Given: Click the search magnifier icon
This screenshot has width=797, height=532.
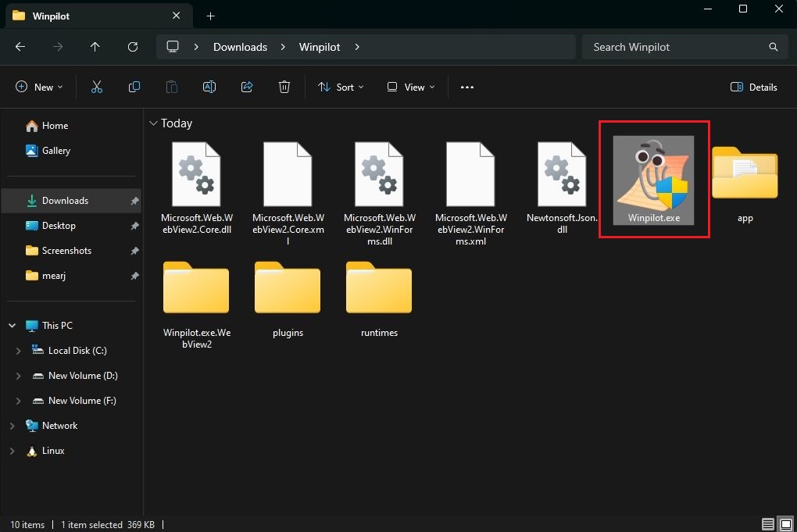Looking at the screenshot, I should click(x=773, y=47).
